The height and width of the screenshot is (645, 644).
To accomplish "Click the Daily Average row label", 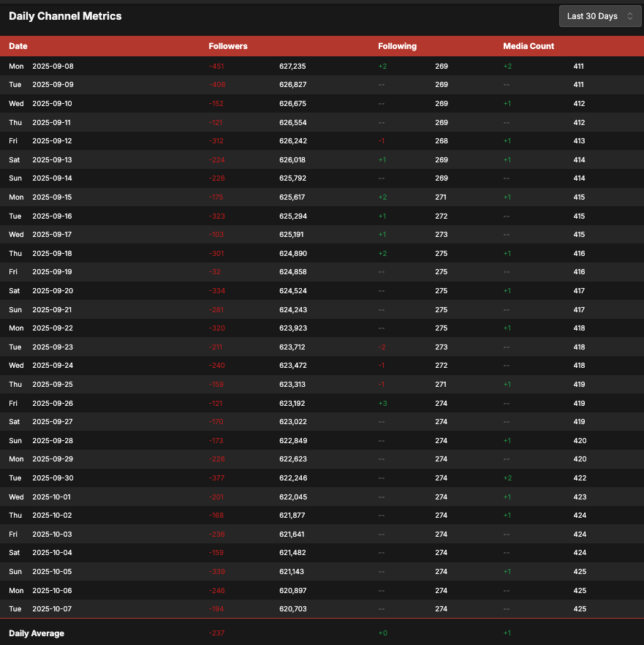I will [x=37, y=633].
